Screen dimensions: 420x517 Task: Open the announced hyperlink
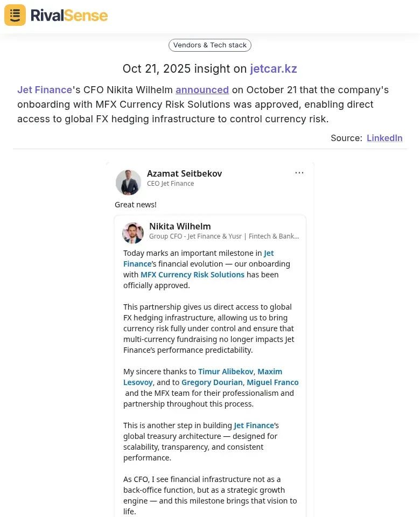tap(202, 89)
